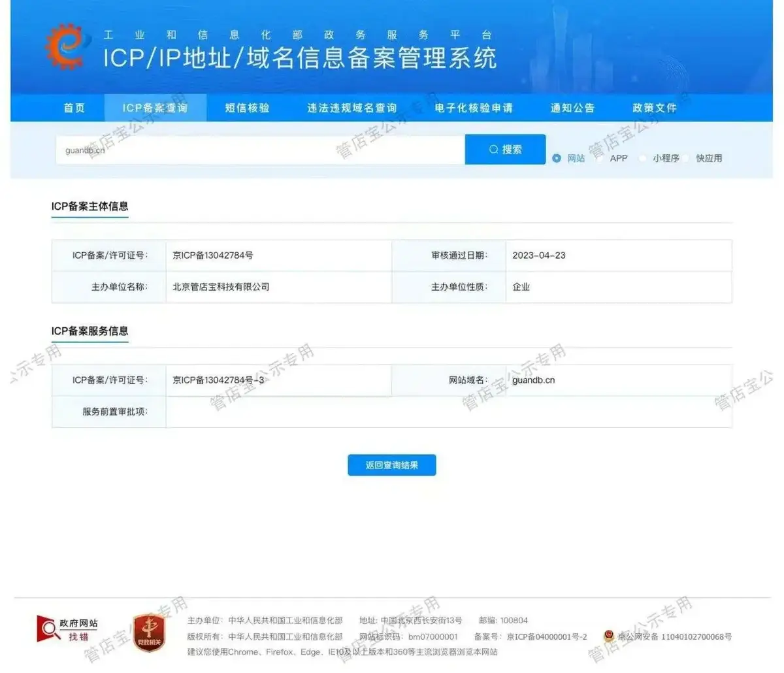Click the 返回查询结果 button
784x673 pixels.
point(392,465)
